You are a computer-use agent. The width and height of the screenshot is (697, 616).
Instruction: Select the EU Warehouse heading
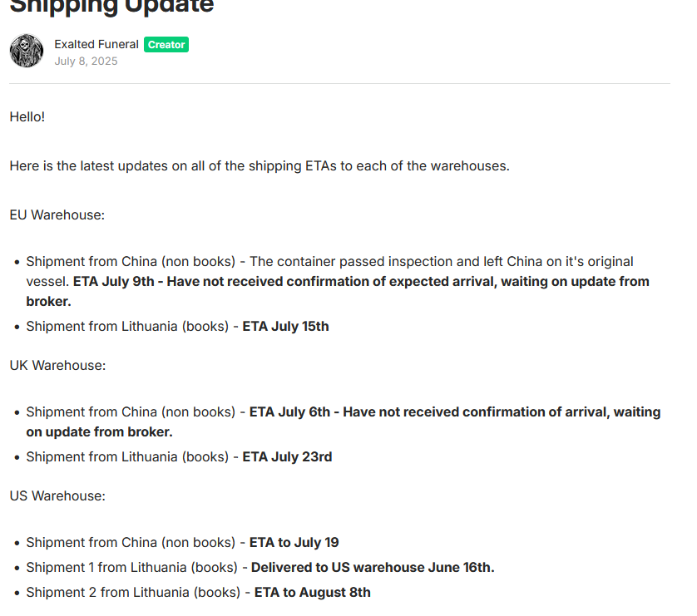point(57,215)
